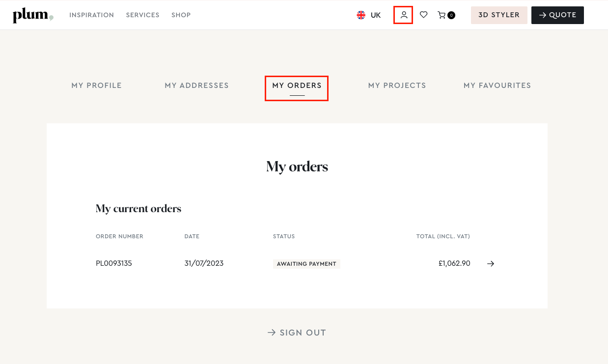
Task: Click the Sign Out link
Action: pyautogui.click(x=297, y=333)
